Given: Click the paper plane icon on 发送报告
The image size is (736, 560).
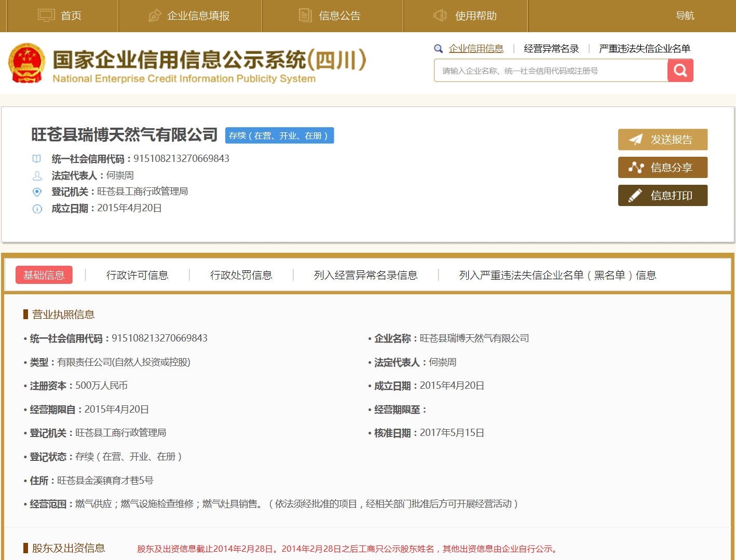Looking at the screenshot, I should [636, 140].
